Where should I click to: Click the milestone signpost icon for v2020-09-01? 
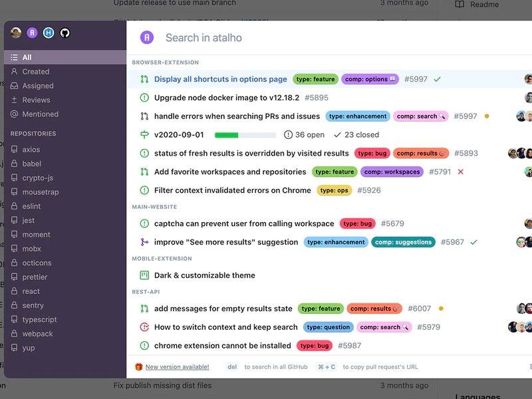[144, 135]
